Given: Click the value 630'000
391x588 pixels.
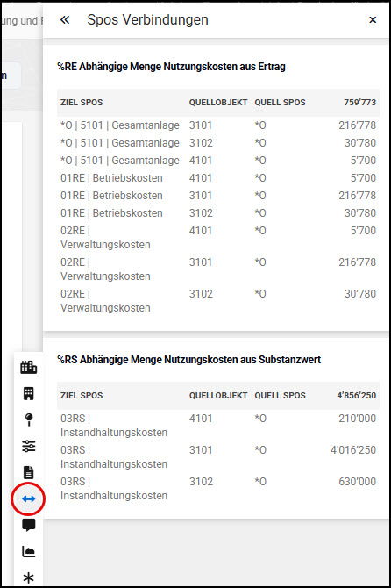Looking at the screenshot, I should click(x=358, y=482).
